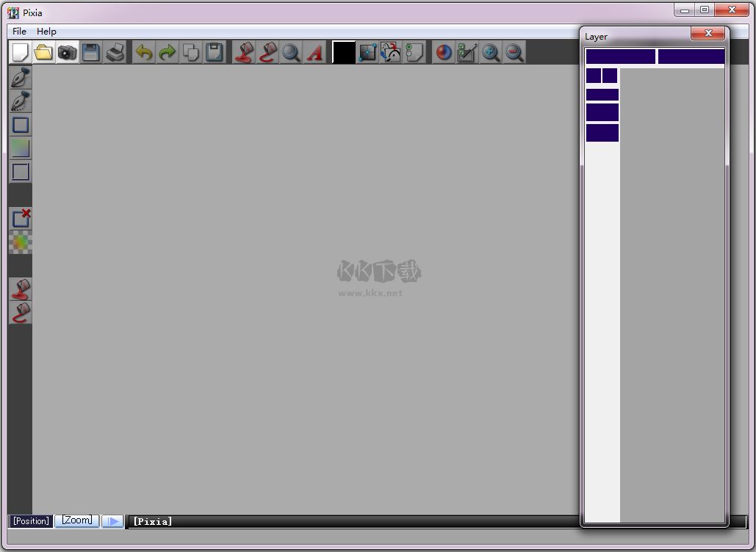The width and height of the screenshot is (756, 552).
Task: Click the square with red X icon
Action: (21, 219)
